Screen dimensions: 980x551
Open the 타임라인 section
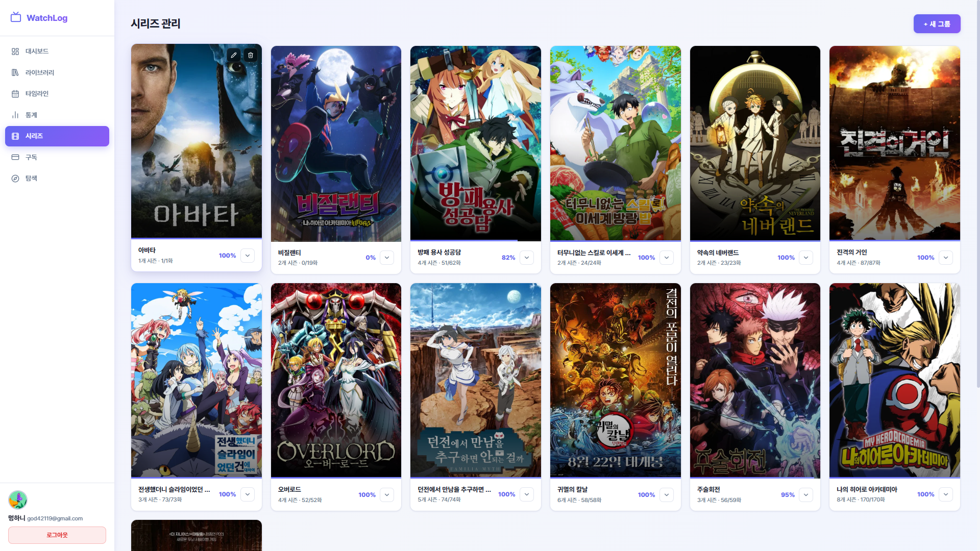click(x=57, y=94)
